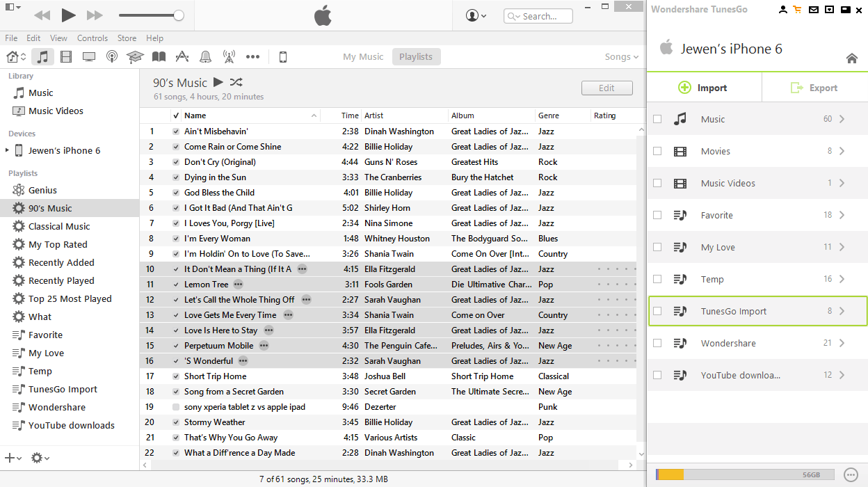Open the iTunes U graduation cap icon
Viewport: 868px width, 487px height.
135,57
